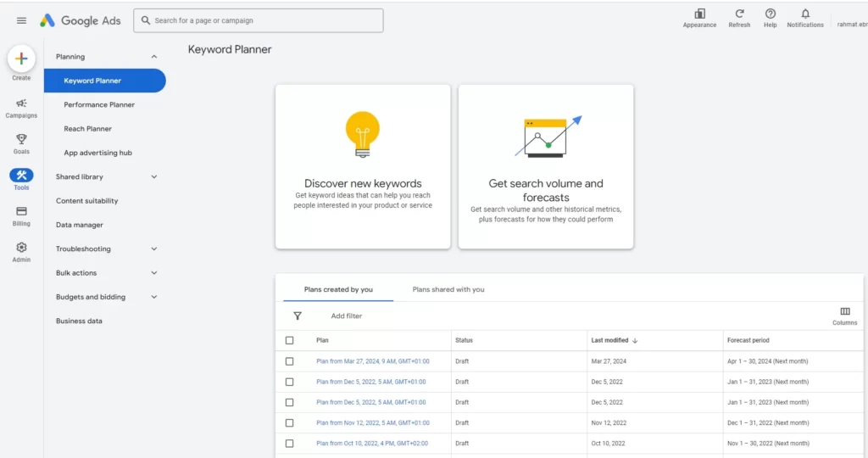Click the 'Nov 12, 2022' last modified cell
This screenshot has width=868, height=458.
[x=609, y=422]
